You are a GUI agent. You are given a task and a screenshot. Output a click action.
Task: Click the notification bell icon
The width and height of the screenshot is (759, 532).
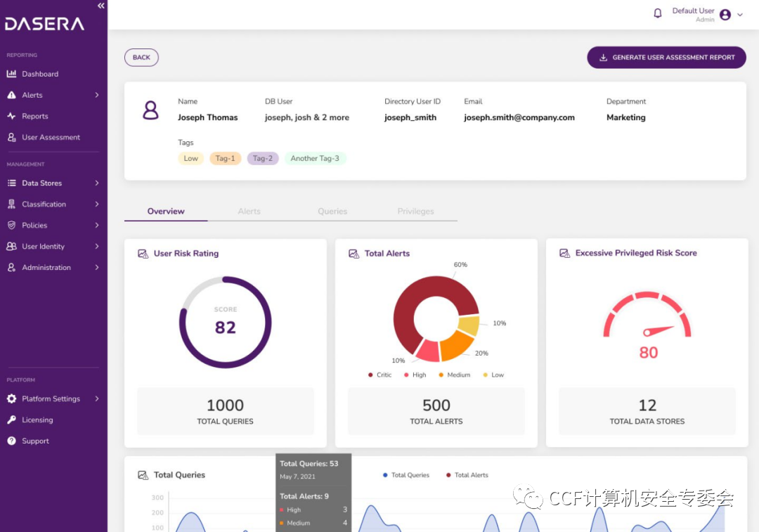657,13
